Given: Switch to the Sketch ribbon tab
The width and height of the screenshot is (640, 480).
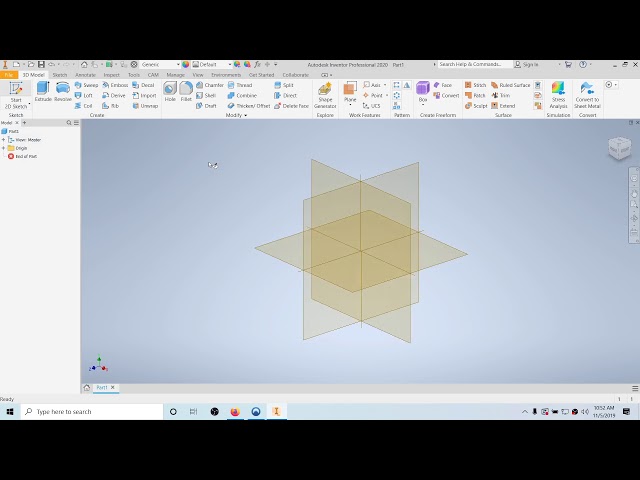Looking at the screenshot, I should click(x=60, y=75).
